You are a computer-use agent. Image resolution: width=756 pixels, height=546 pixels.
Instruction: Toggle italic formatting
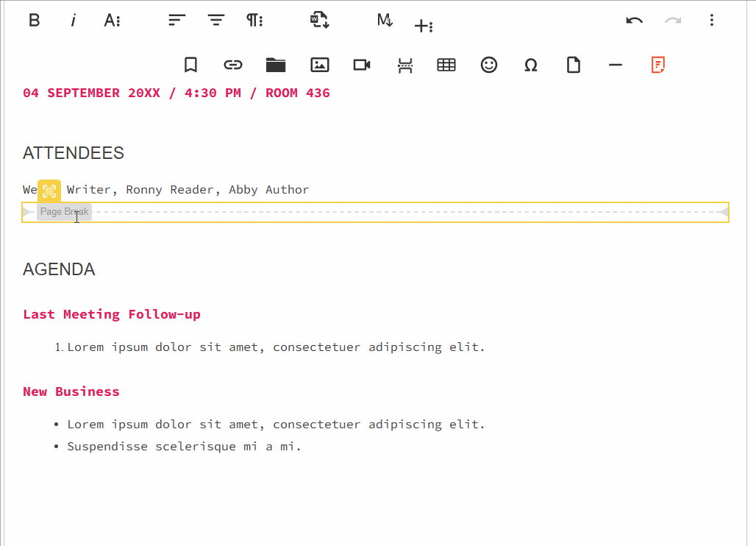point(73,20)
